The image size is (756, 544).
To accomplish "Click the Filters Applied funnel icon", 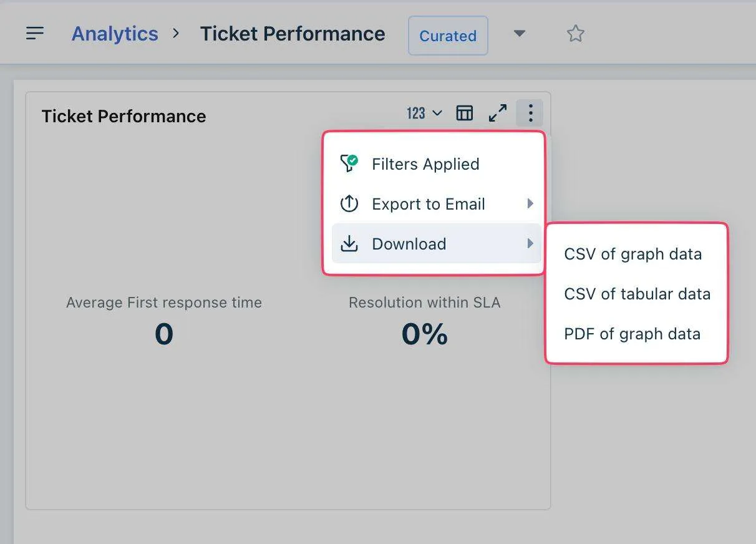I will click(349, 163).
